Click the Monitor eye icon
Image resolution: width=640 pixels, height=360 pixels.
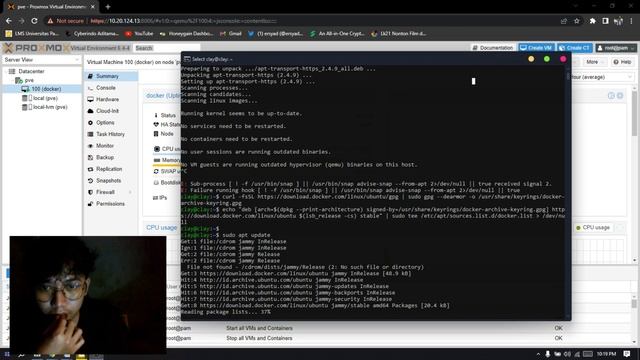click(90, 146)
